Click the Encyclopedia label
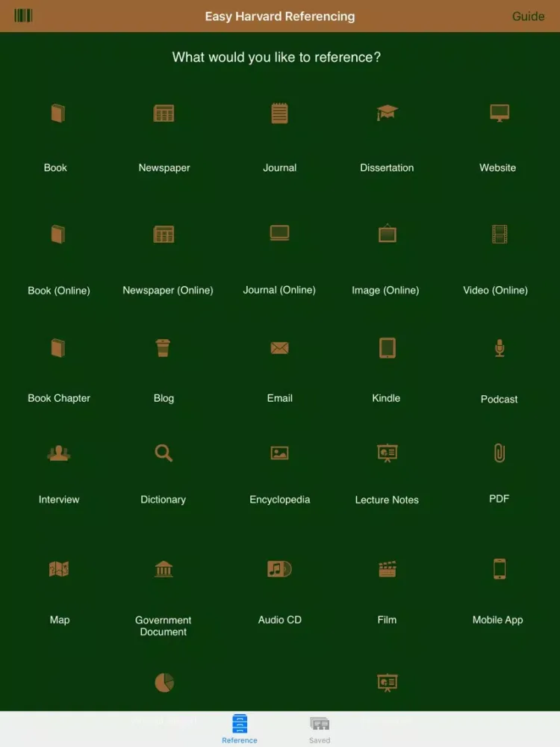Image resolution: width=560 pixels, height=747 pixels. point(280,500)
